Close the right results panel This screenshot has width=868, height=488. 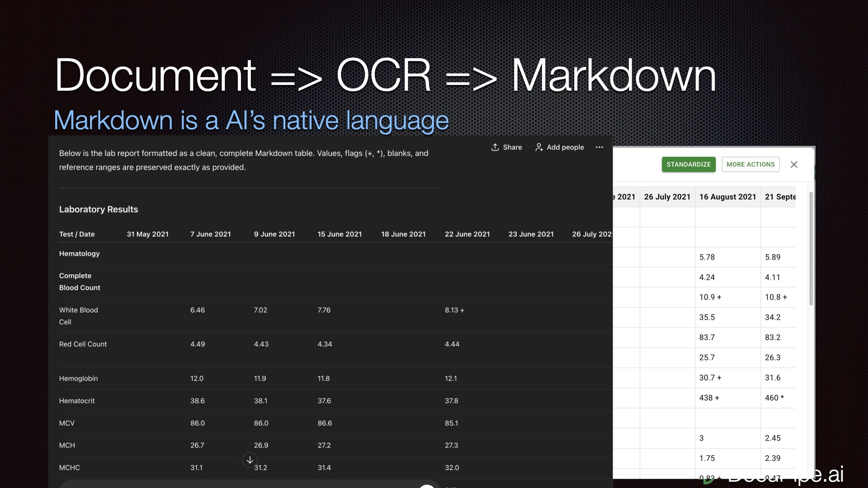[x=794, y=164]
